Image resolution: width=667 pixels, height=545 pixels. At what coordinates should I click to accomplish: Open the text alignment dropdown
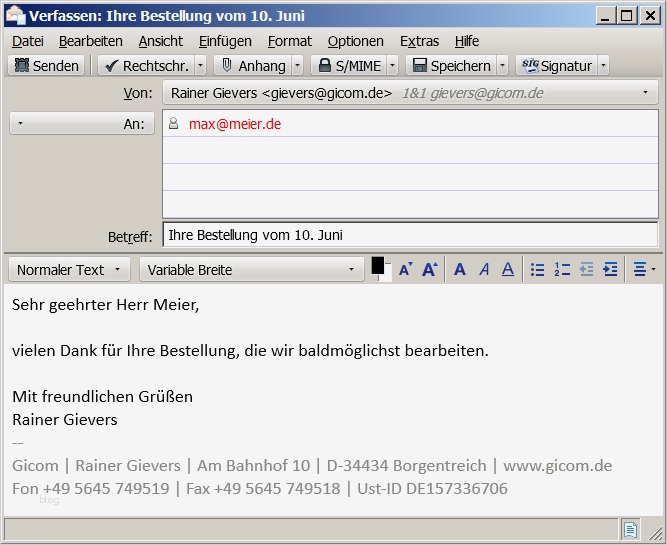pyautogui.click(x=644, y=270)
